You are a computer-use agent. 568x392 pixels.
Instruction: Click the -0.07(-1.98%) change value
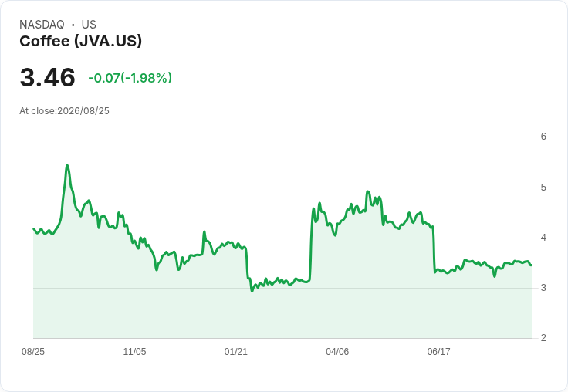[x=130, y=78]
